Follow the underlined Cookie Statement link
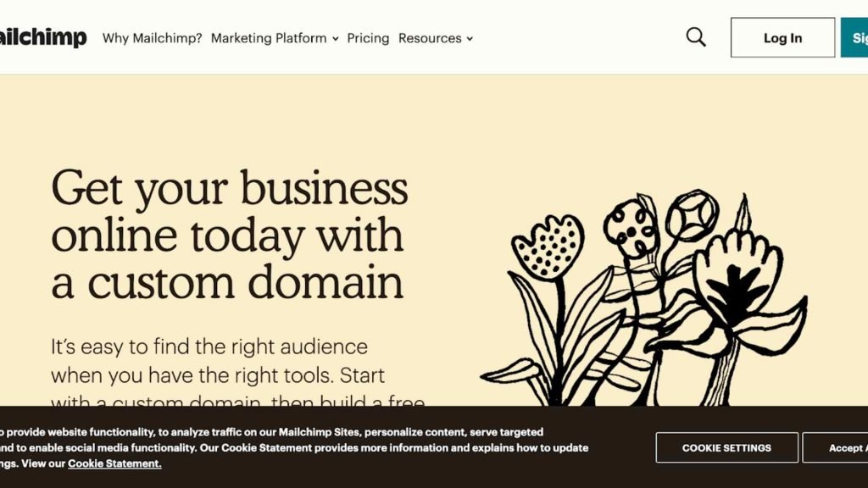The image size is (868, 488). coord(114,463)
